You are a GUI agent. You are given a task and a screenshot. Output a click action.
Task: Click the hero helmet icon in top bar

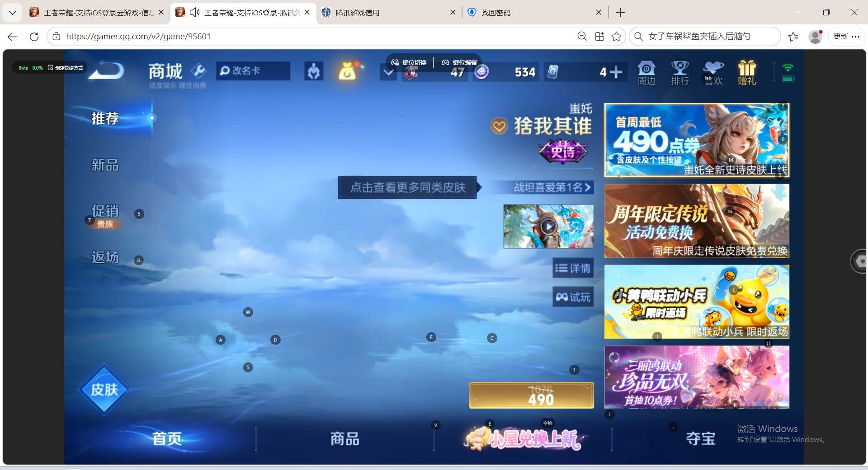click(x=314, y=71)
